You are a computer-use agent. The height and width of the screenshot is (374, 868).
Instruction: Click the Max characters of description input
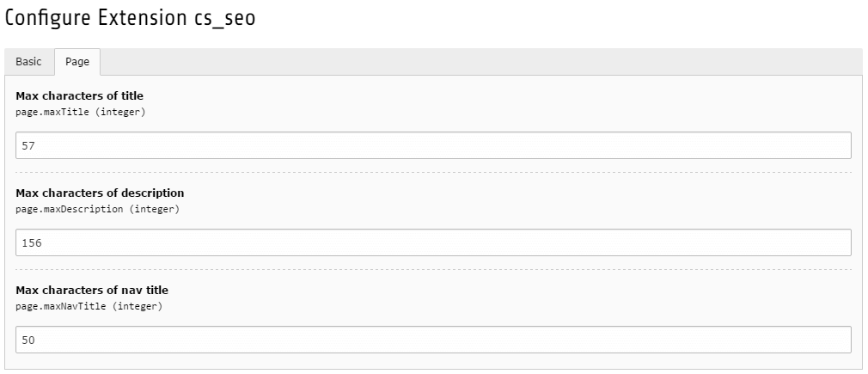(x=433, y=242)
